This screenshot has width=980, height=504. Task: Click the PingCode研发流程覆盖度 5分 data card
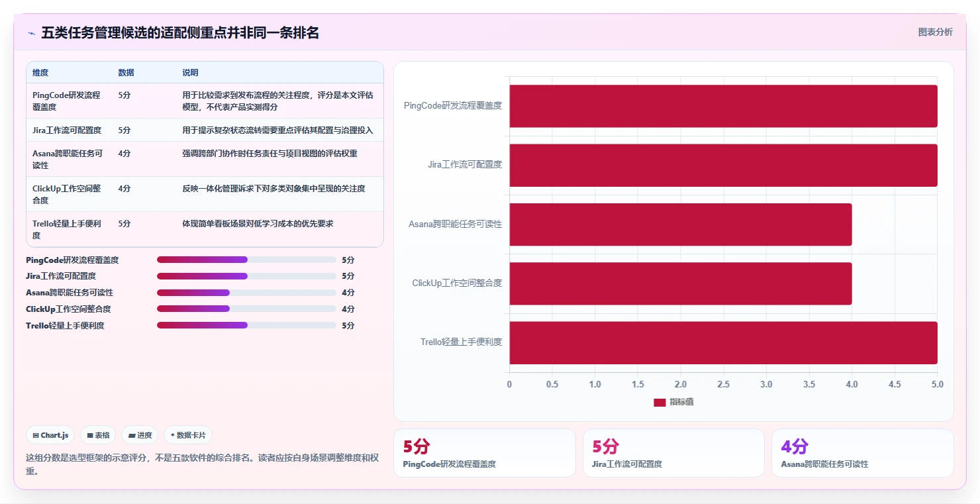coord(485,453)
